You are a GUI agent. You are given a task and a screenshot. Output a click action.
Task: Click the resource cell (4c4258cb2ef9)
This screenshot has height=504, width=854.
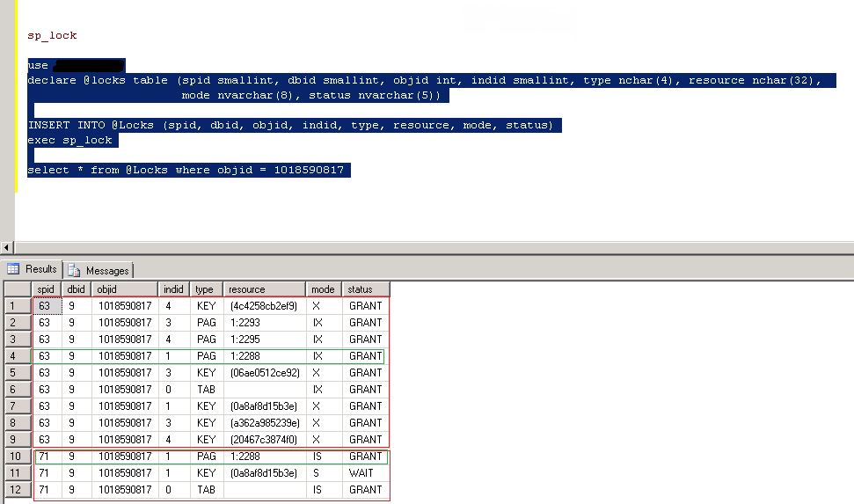(265, 306)
